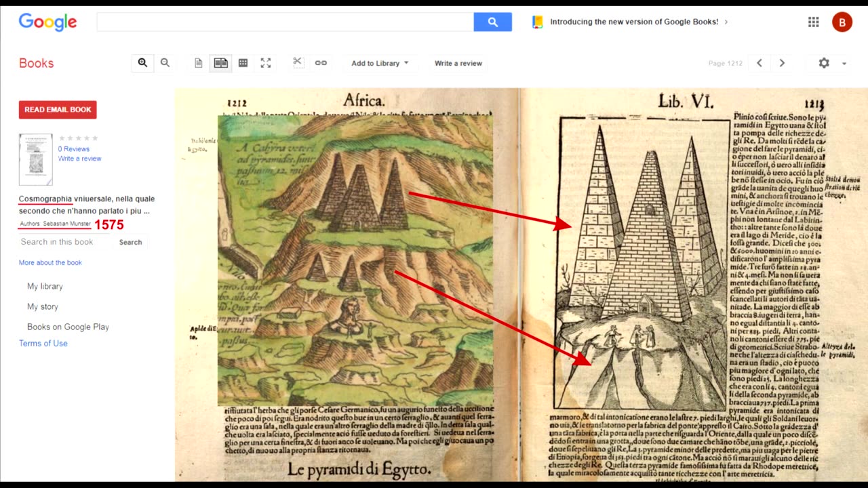Enter full screen mode

(x=266, y=63)
